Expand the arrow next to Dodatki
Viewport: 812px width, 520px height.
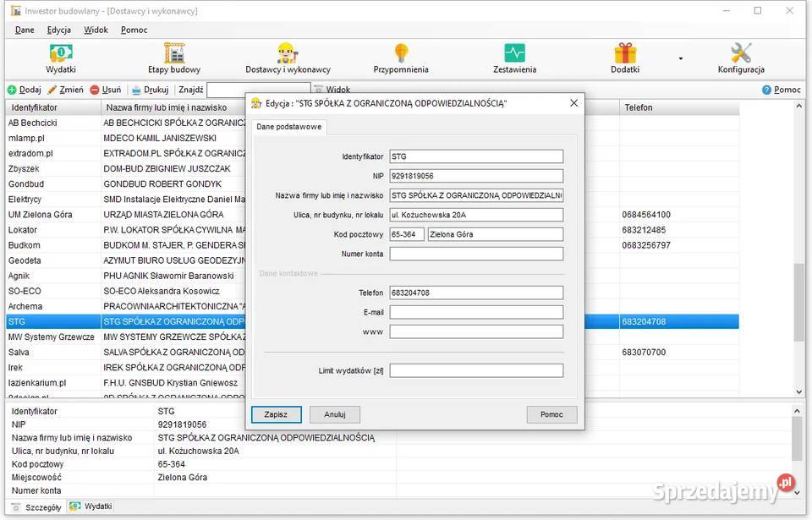click(680, 59)
